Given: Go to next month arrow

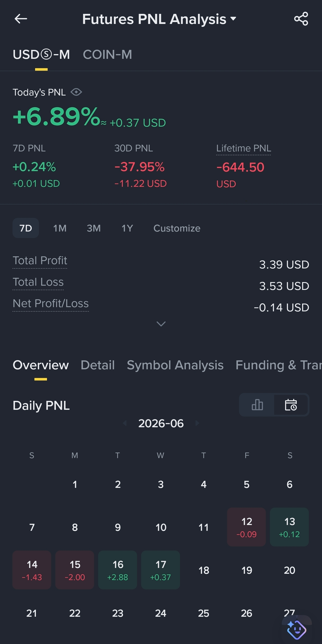Looking at the screenshot, I should click(x=197, y=423).
